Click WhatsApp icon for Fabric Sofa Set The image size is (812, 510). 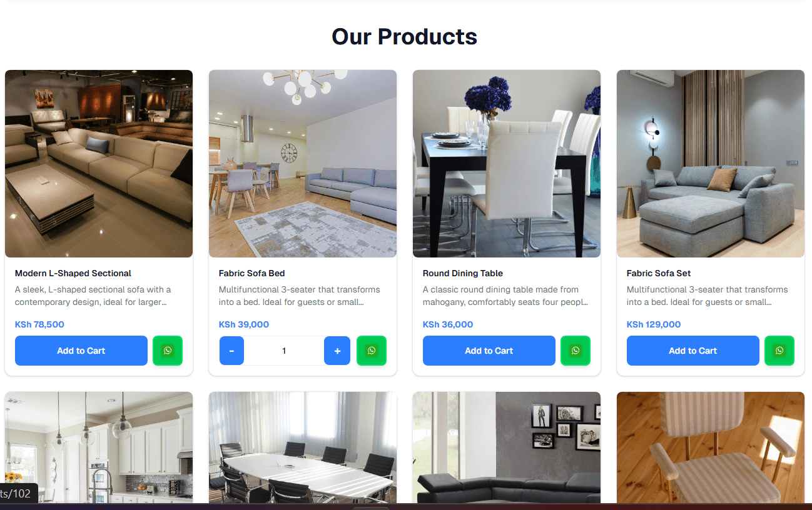pos(779,351)
